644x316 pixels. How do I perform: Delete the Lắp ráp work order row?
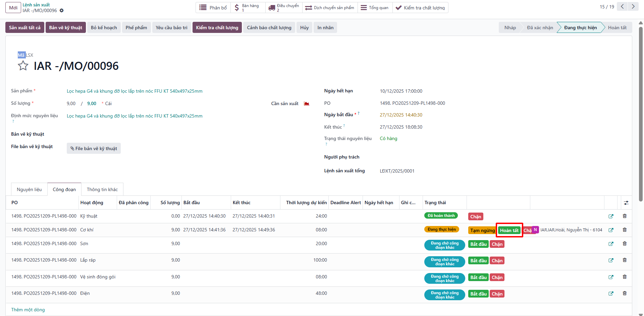(x=625, y=260)
